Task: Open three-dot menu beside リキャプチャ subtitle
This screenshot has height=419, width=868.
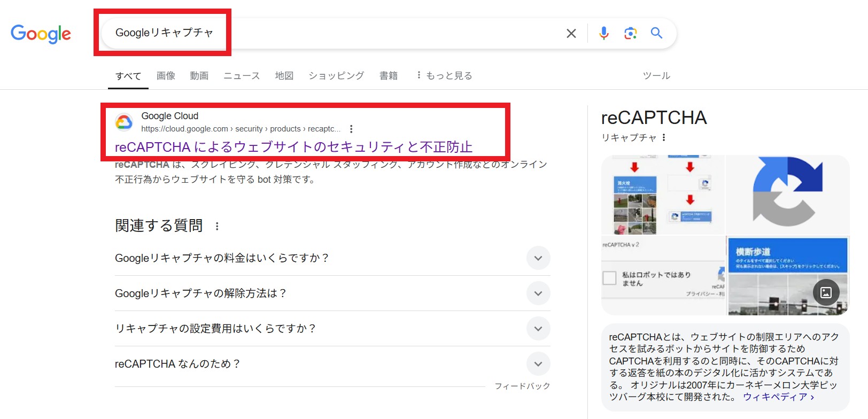Action: click(664, 137)
